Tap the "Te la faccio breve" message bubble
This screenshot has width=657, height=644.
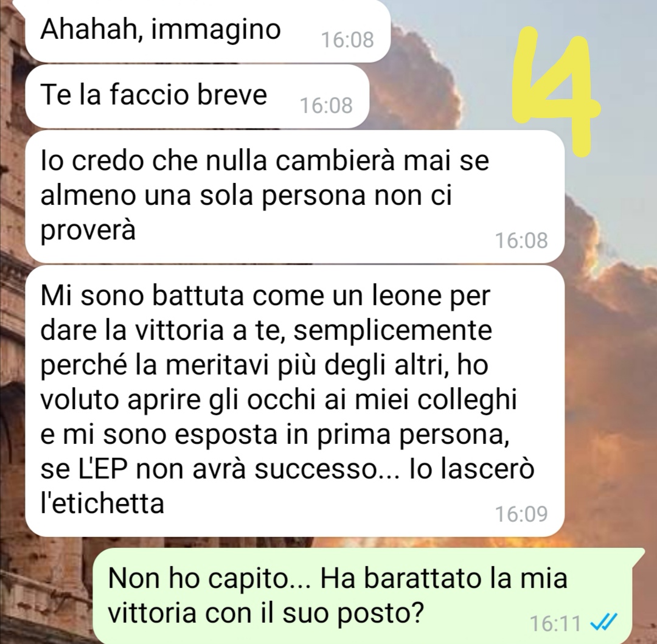click(197, 96)
